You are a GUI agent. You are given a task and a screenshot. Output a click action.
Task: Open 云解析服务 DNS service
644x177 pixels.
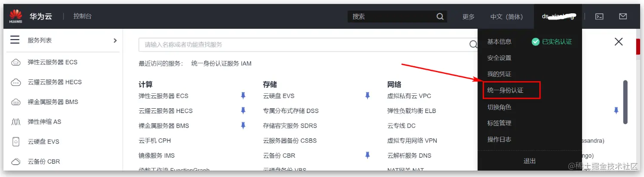pos(409,156)
